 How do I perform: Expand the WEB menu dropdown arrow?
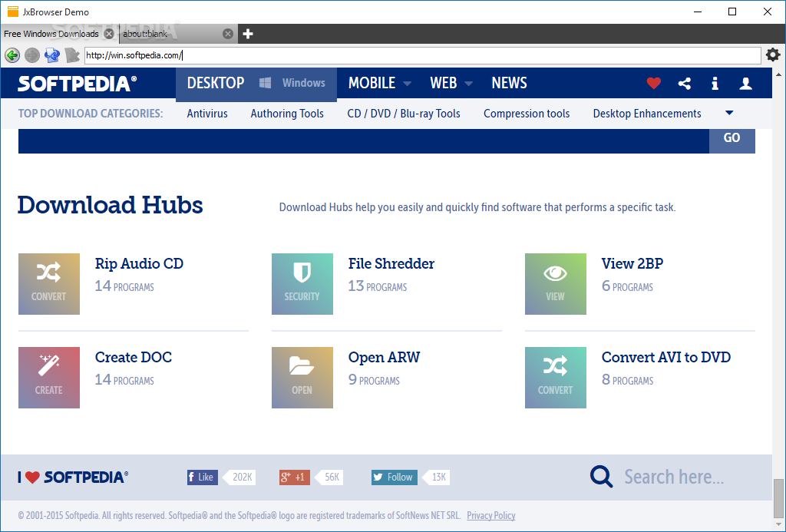(469, 84)
